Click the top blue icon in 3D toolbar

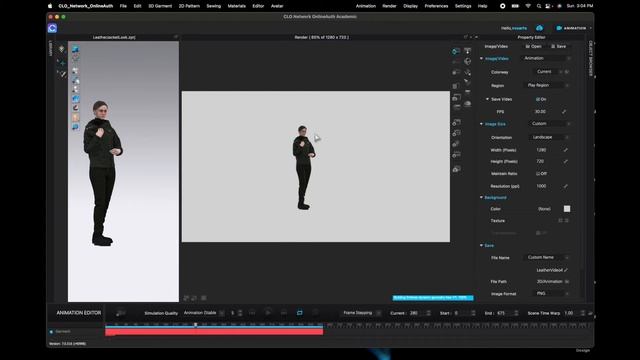click(76, 49)
